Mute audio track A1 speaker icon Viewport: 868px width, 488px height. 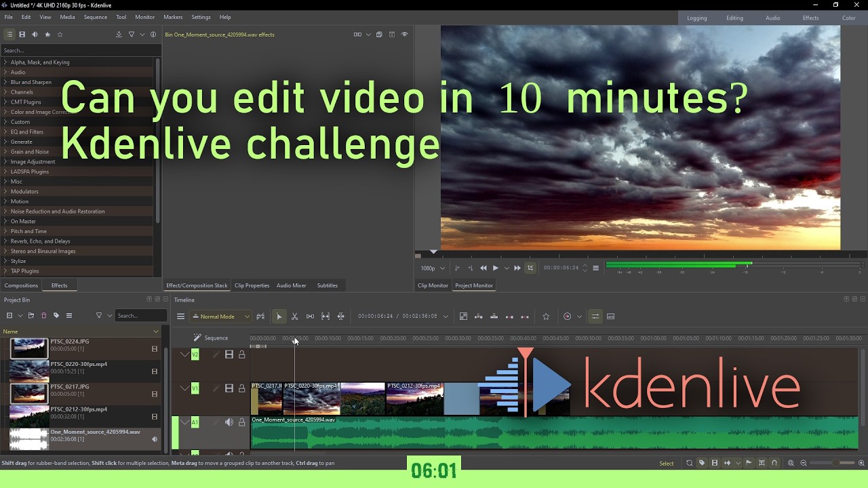pos(229,422)
